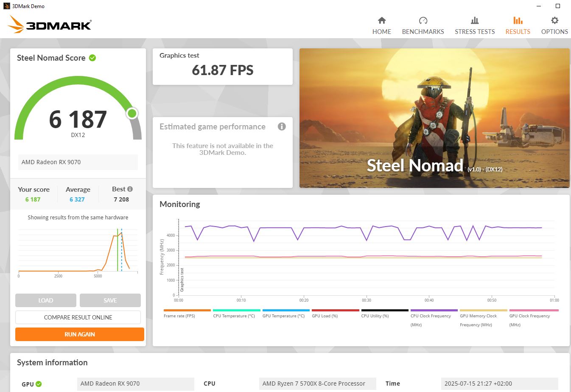Toggle CPU Clock Frequency series in legend
Viewport: 571px width, 392px height.
pyautogui.click(x=434, y=318)
